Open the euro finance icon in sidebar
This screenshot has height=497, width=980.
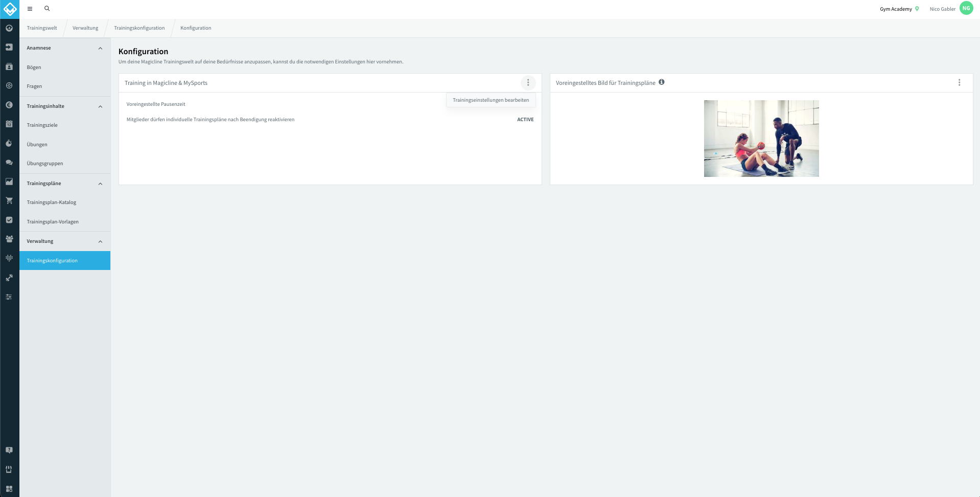click(9, 105)
